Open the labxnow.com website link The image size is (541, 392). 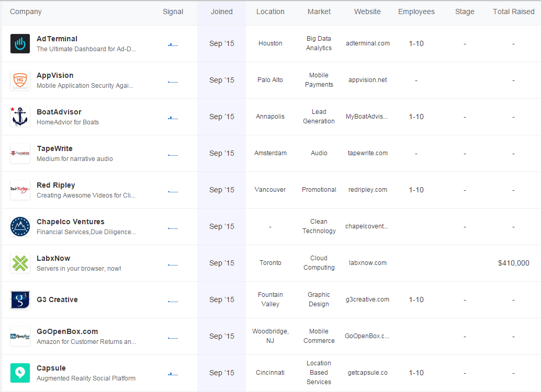[x=367, y=263]
